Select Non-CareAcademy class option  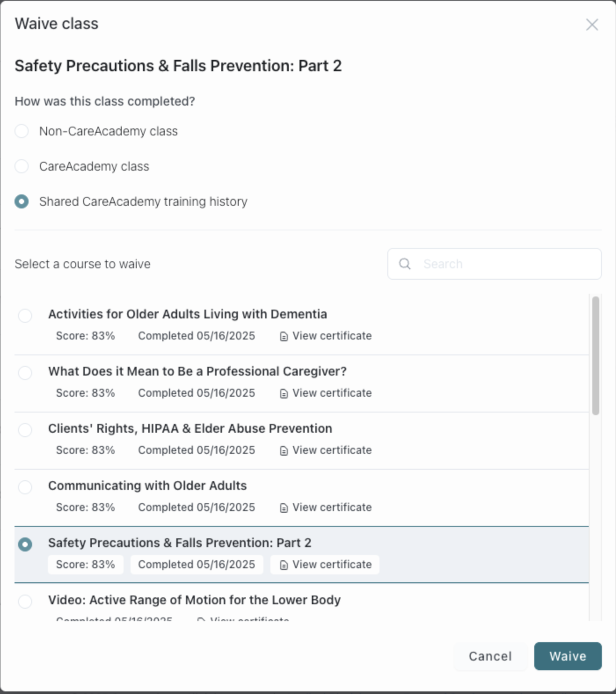pos(22,131)
